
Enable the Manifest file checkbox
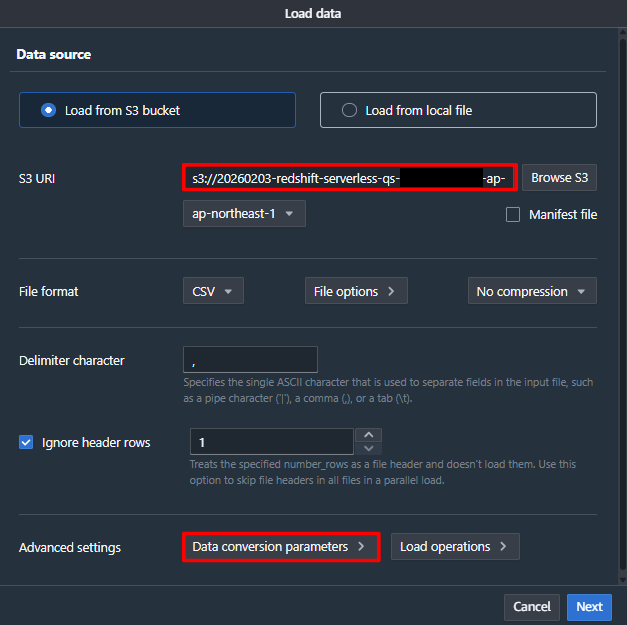513,214
